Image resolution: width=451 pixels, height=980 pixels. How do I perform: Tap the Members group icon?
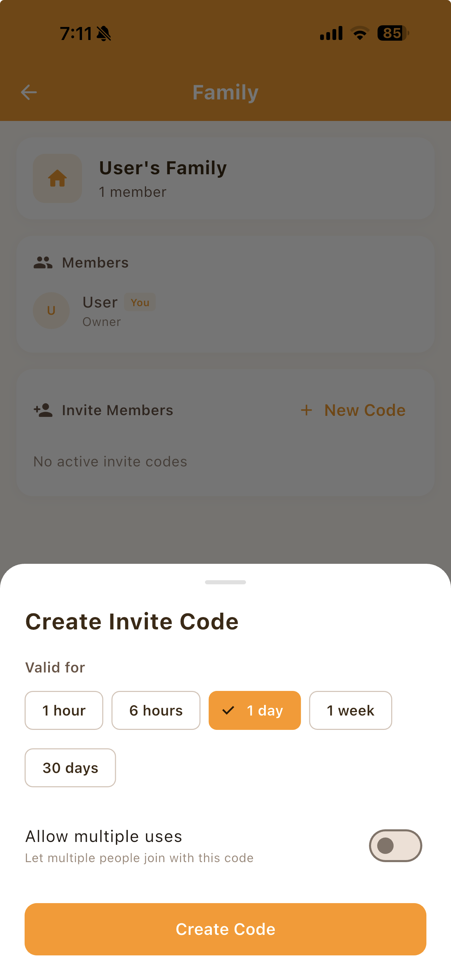pyautogui.click(x=43, y=262)
